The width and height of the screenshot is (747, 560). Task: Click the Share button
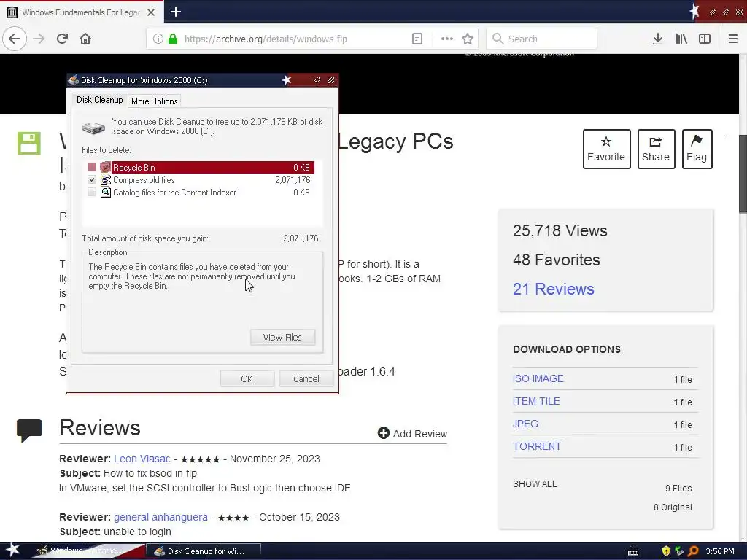(656, 149)
